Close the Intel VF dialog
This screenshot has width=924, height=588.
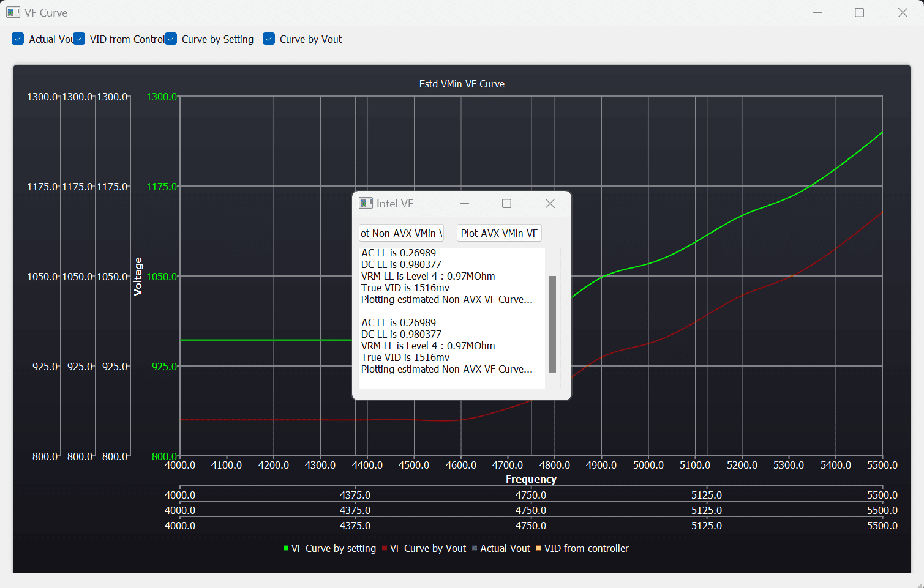coord(550,204)
